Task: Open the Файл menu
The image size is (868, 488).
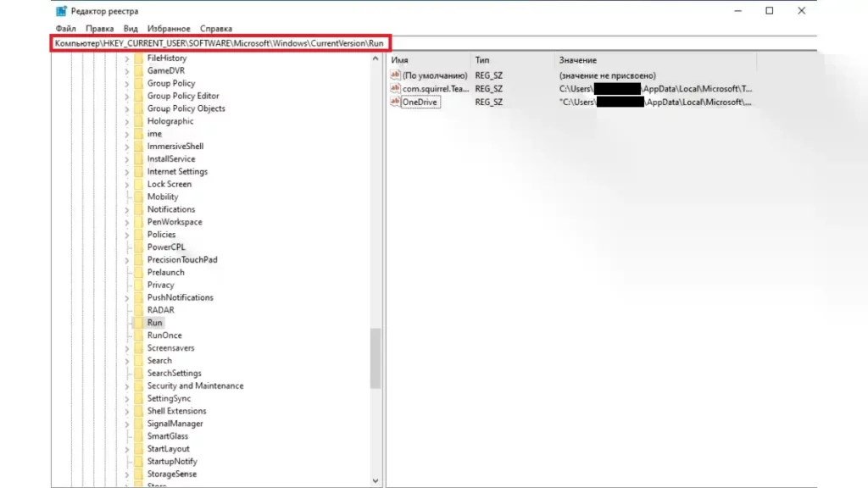Action: [65, 29]
